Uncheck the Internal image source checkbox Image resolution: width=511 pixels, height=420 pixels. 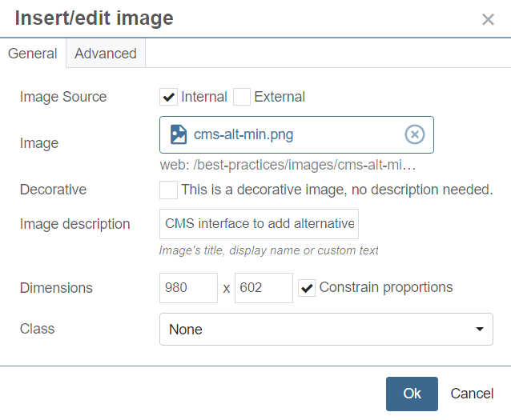pos(168,97)
